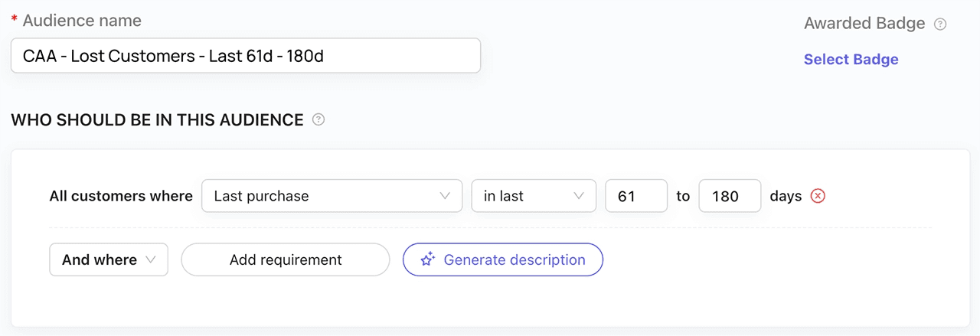Screen dimensions: 980x336
Task: Click the chevron arrow of in last field
Action: click(x=579, y=196)
